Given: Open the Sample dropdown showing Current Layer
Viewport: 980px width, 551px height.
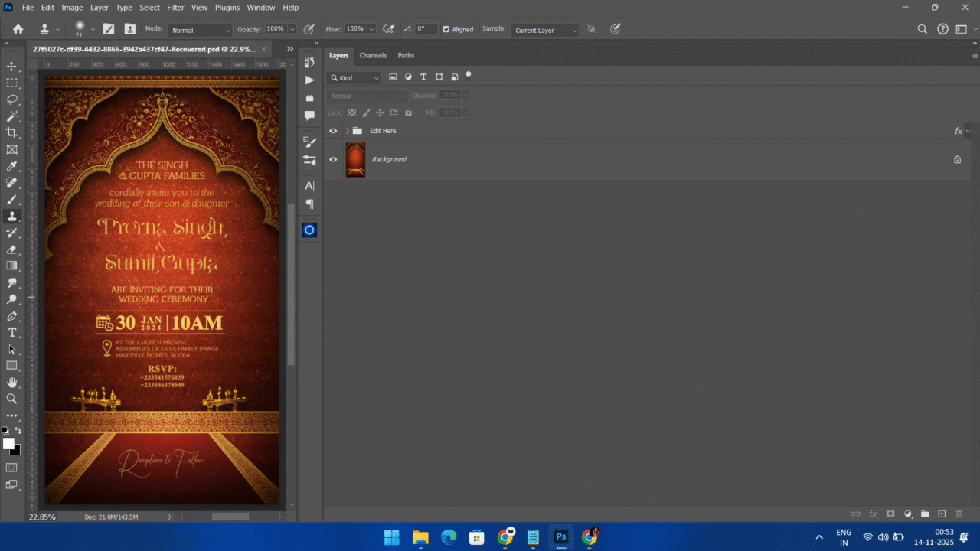Looking at the screenshot, I should tap(544, 30).
